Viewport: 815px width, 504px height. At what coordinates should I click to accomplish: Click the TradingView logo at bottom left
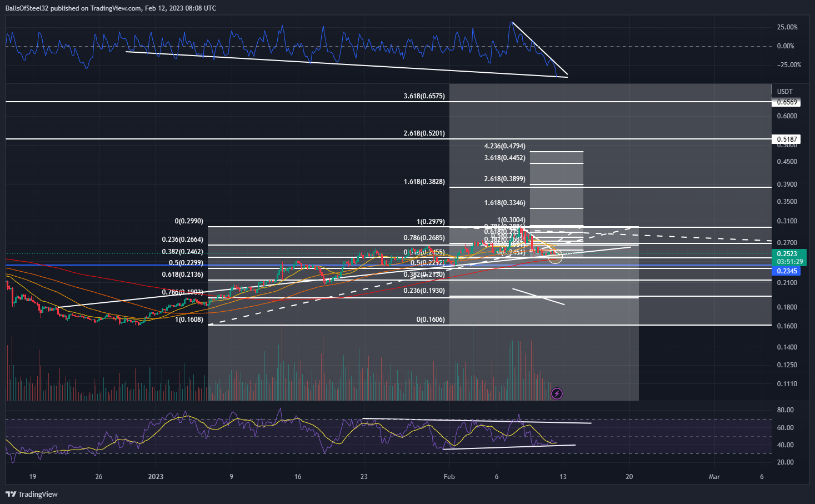(32, 494)
